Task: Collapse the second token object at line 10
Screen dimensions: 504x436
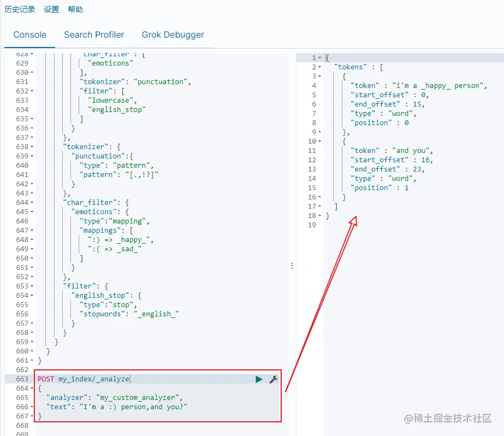Action: 320,142
